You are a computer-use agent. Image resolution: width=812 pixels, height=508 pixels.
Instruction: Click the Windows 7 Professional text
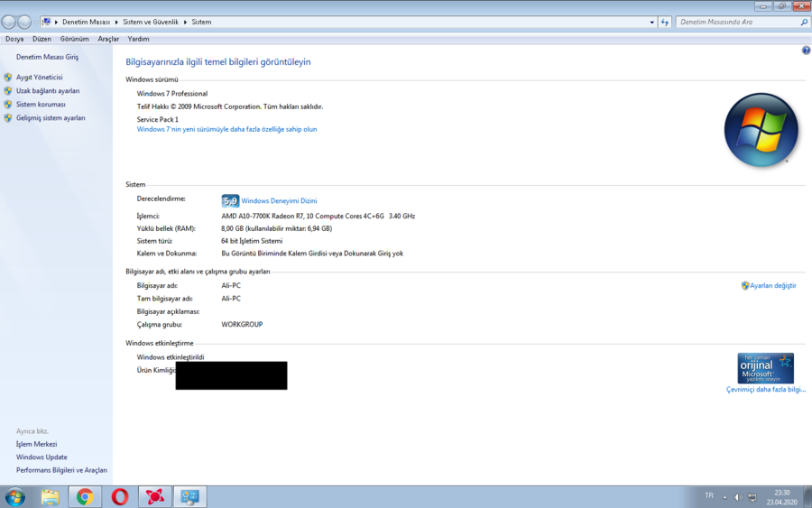(172, 94)
